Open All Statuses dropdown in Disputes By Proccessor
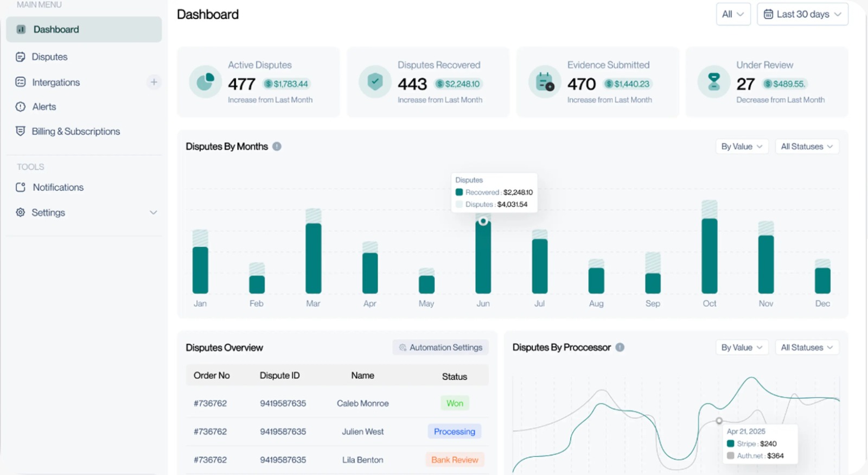 (806, 347)
